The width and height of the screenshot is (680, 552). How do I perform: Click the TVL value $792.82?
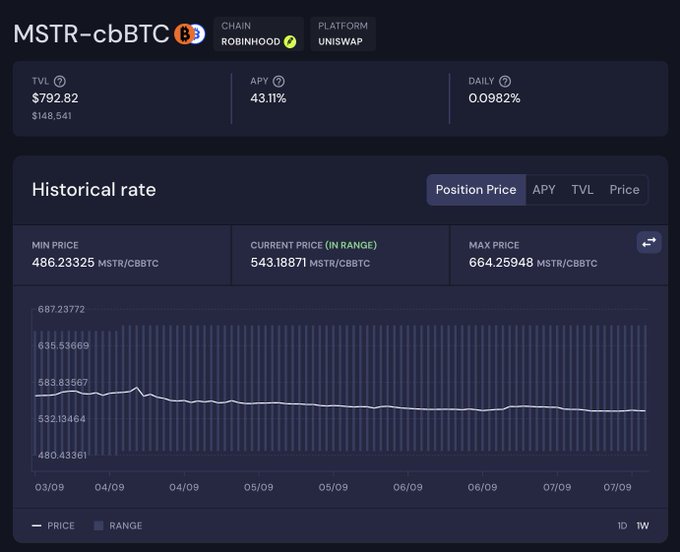(55, 98)
